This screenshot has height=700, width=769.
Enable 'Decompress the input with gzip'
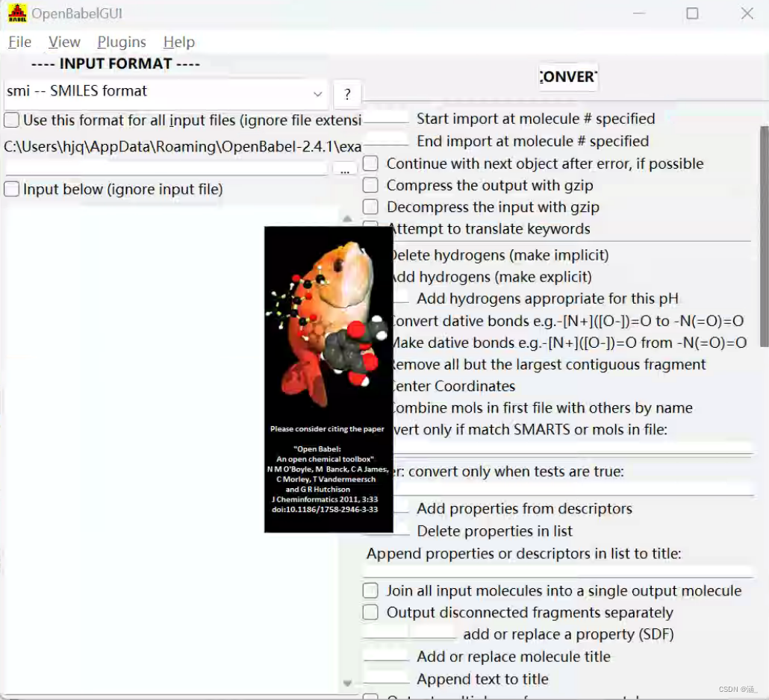[370, 207]
